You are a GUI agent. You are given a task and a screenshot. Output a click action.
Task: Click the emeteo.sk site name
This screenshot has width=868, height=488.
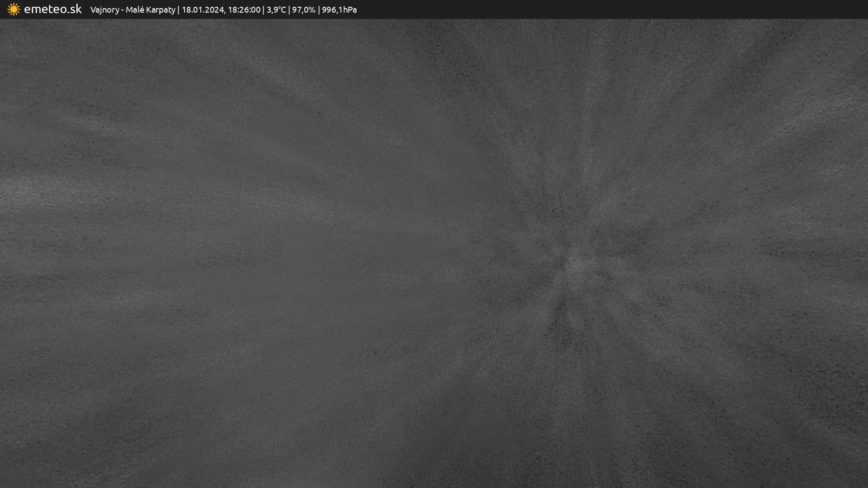point(52,9)
